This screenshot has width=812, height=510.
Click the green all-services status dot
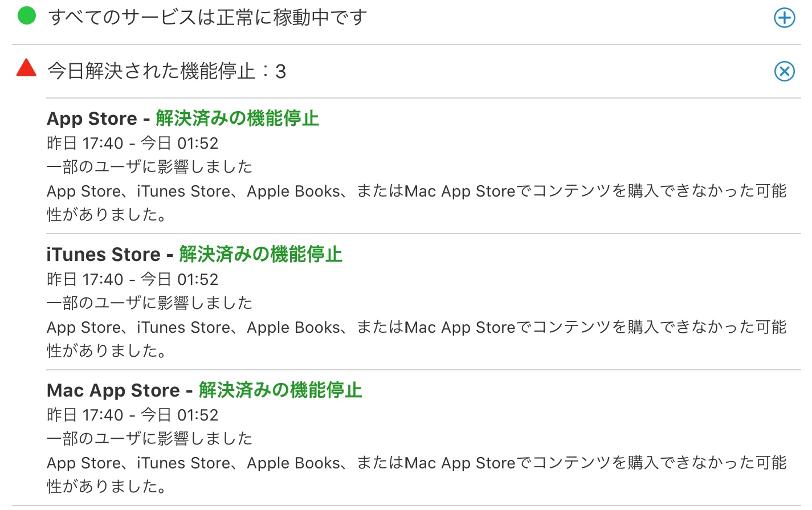tap(27, 16)
